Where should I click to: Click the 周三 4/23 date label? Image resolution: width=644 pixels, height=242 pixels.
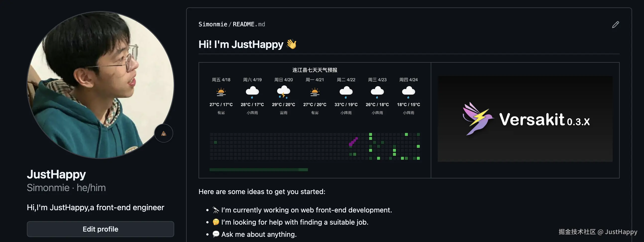(377, 80)
